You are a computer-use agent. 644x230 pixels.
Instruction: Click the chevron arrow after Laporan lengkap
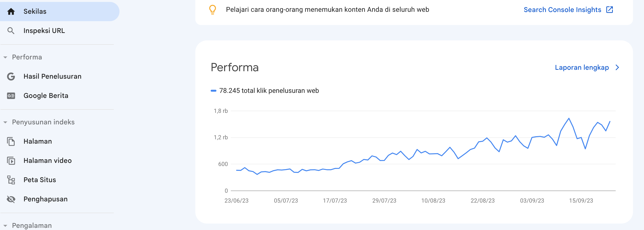(x=617, y=68)
